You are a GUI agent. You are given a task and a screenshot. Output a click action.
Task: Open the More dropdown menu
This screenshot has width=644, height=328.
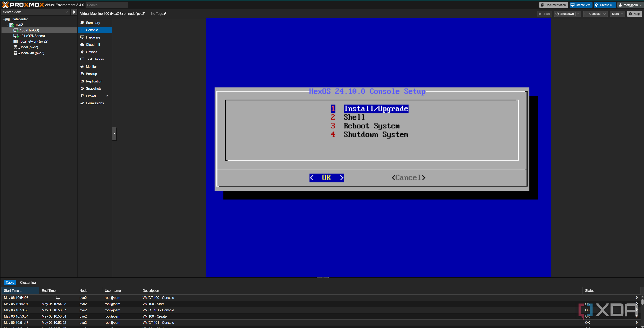(x=617, y=14)
